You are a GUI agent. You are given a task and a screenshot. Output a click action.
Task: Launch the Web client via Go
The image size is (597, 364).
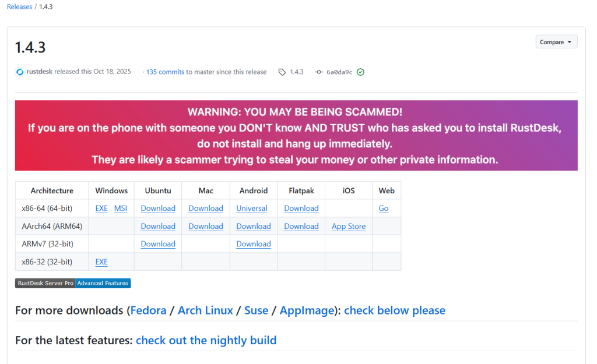[384, 208]
